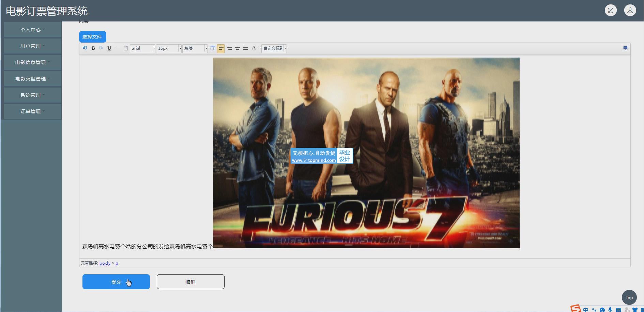Toggle align left in the editor
644x312 pixels.
point(221,48)
